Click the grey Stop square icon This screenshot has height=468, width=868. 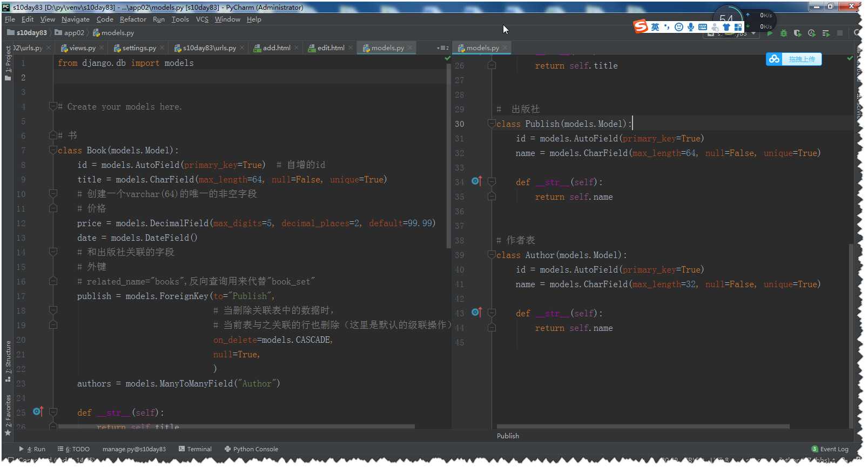tap(840, 33)
